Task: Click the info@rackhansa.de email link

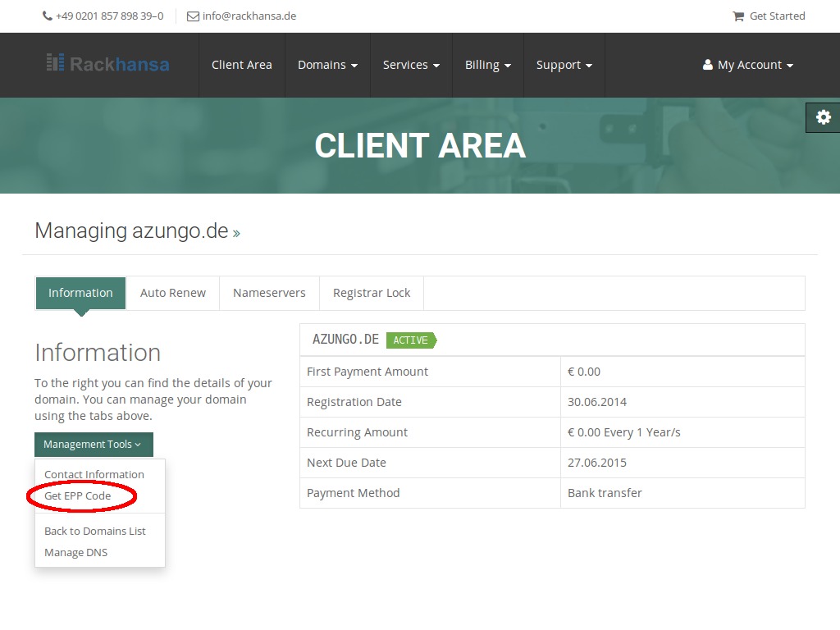Action: point(249,16)
